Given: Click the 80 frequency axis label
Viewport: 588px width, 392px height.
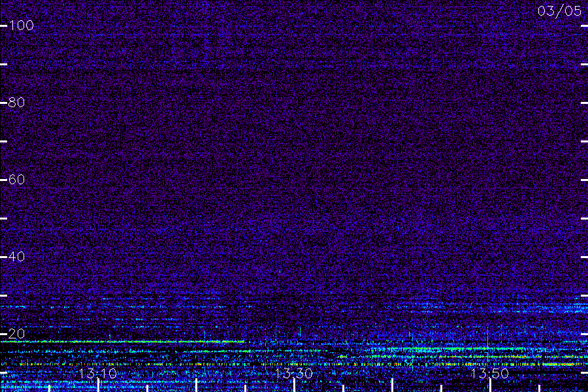Looking at the screenshot, I should 16,103.
